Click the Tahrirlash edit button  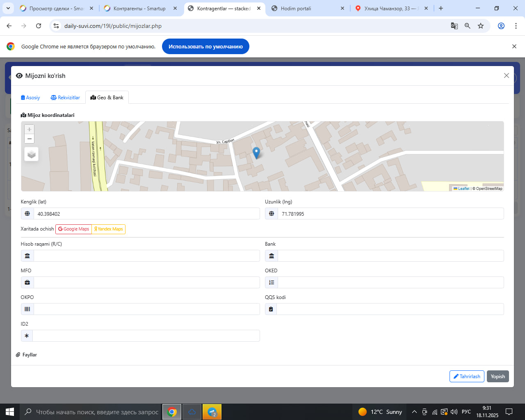tap(467, 377)
